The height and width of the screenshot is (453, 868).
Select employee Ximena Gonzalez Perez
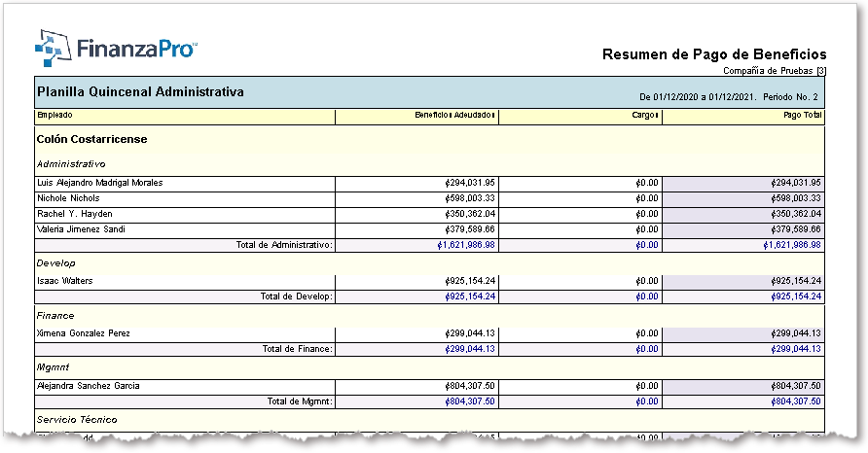tap(83, 333)
